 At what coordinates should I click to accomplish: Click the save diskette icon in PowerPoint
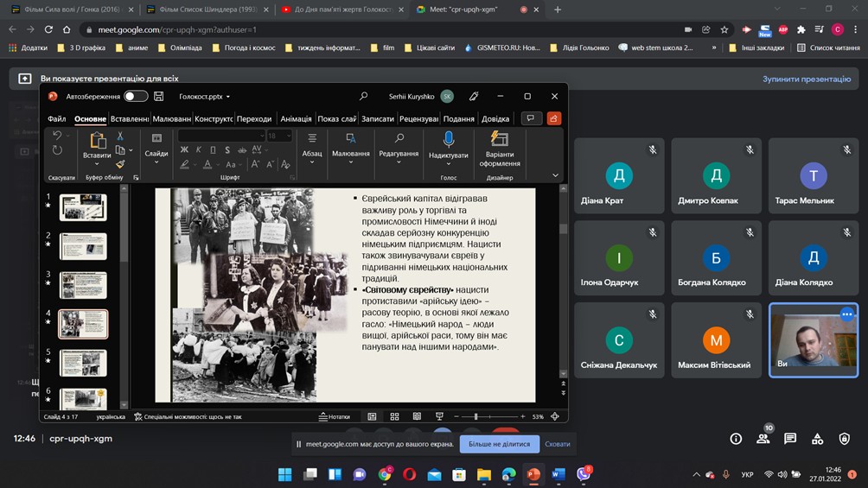[x=159, y=96]
